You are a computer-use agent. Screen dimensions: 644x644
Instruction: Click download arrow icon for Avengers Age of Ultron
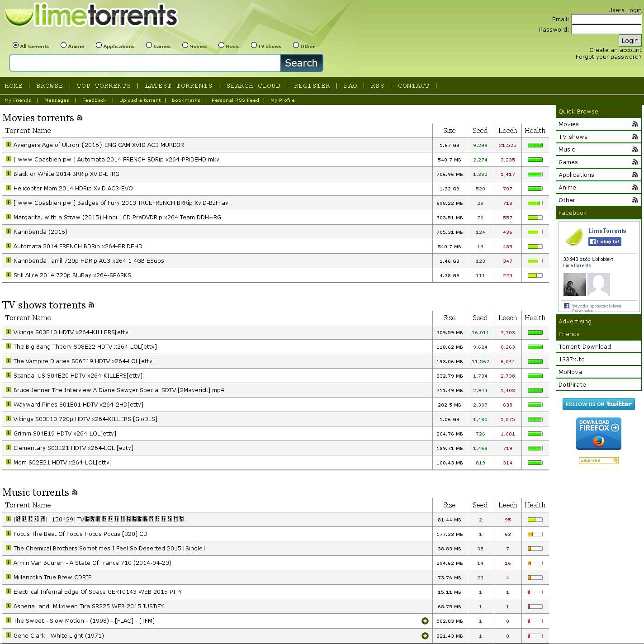pos(8,145)
